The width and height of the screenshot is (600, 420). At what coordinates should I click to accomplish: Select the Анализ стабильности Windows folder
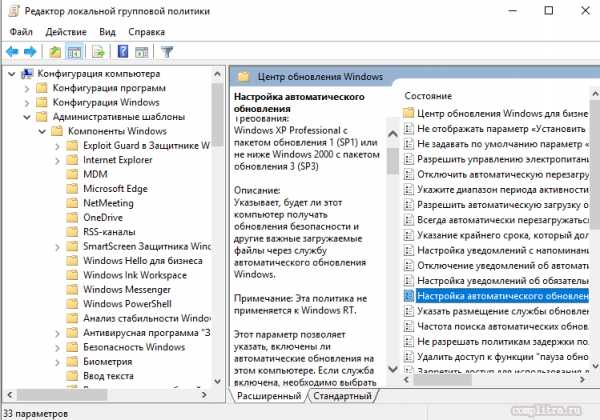tap(147, 318)
